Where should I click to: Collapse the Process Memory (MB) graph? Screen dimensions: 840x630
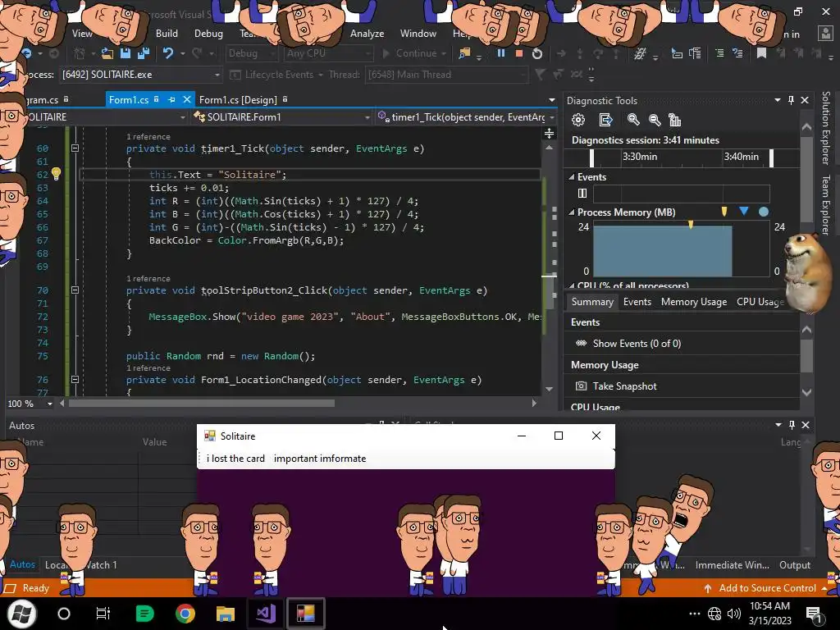coord(572,212)
